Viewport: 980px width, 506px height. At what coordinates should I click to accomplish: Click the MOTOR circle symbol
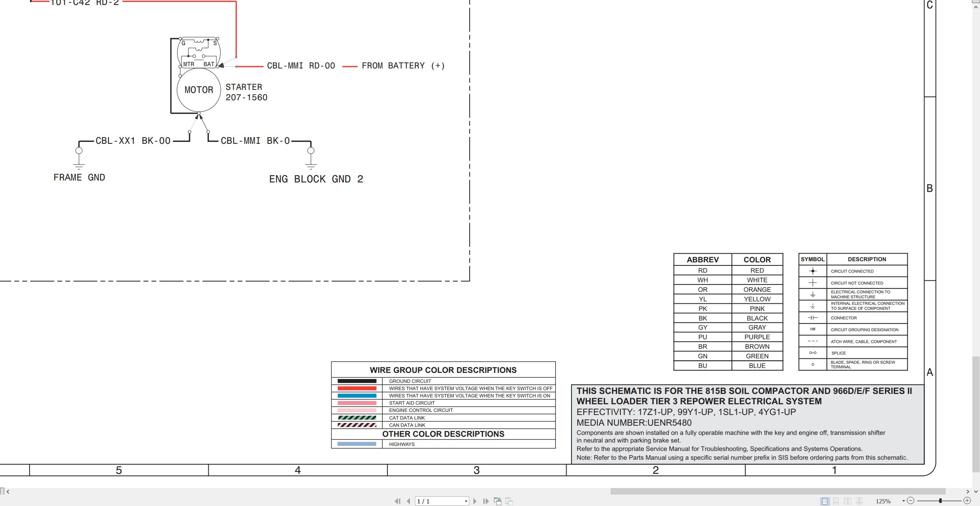pos(199,90)
